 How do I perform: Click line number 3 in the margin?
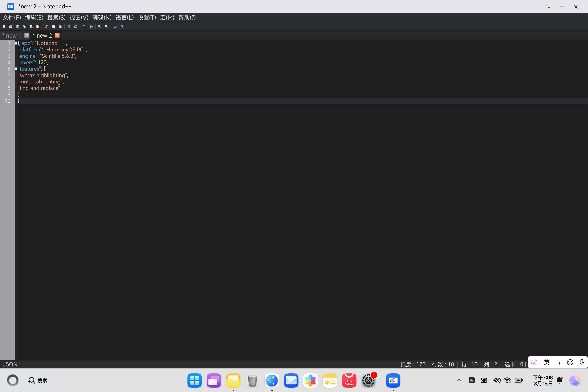coord(9,56)
